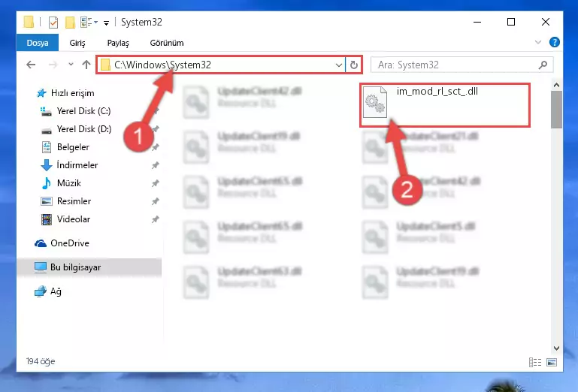The width and height of the screenshot is (578, 392).
Task: Go back with the left arrow button
Action: pyautogui.click(x=31, y=65)
